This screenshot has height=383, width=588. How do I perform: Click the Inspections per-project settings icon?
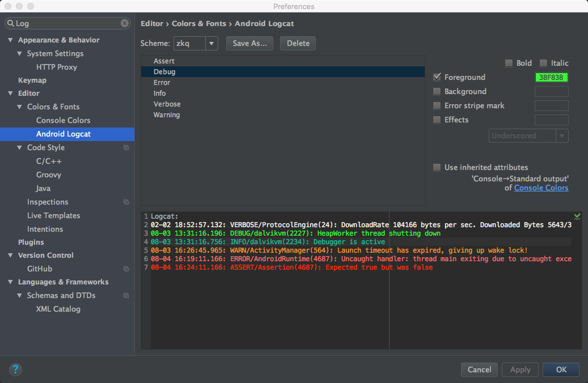126,202
